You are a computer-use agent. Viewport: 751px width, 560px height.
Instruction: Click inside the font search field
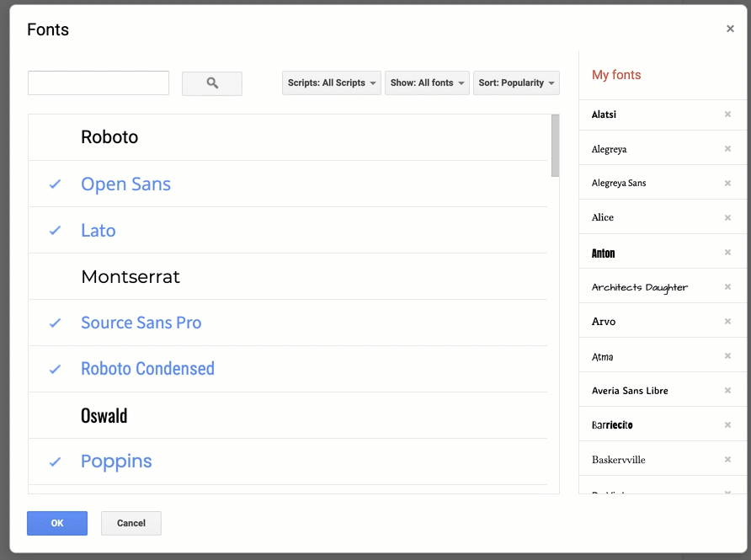(x=98, y=83)
